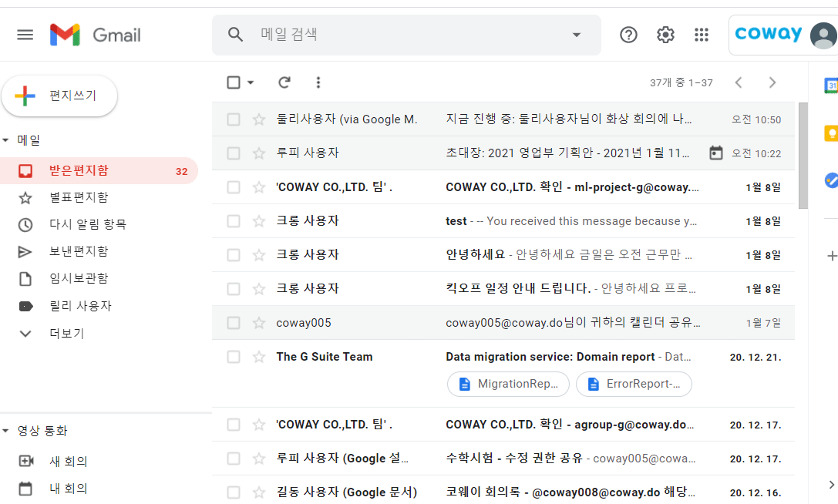Viewport: 838px width, 504px height.
Task: Star the coway005 email
Action: pyautogui.click(x=259, y=323)
